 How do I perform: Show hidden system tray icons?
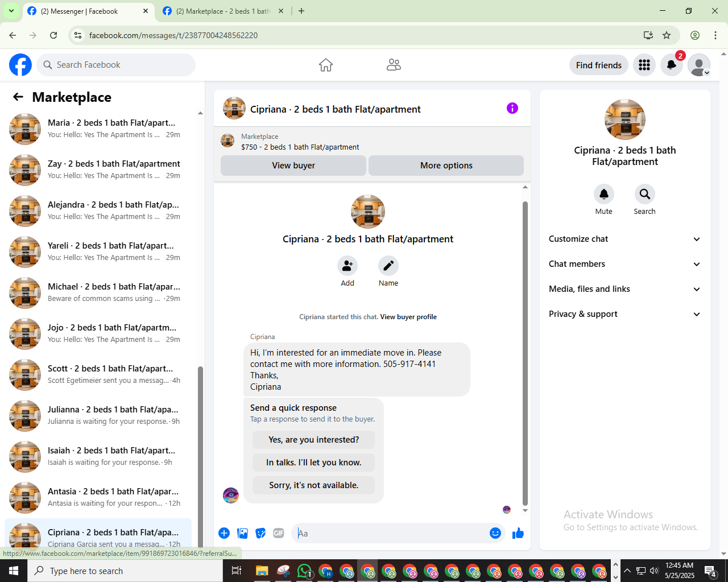click(x=627, y=571)
